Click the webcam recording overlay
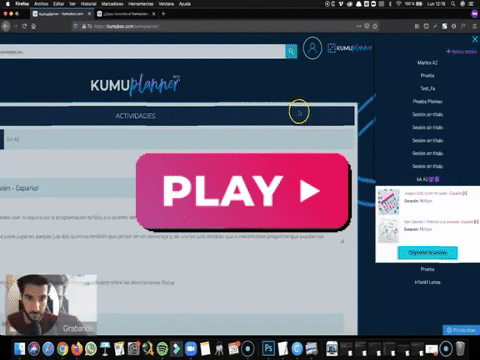 pyautogui.click(x=51, y=304)
